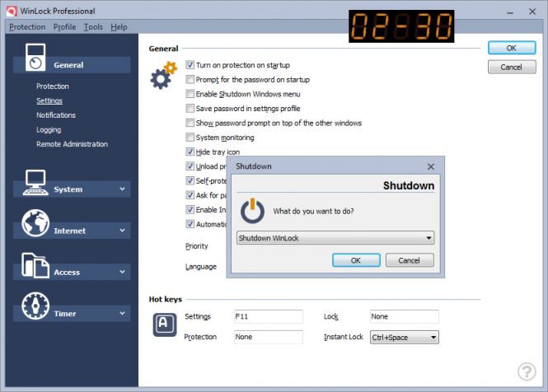Click the power icon in Shutdown dialog

coord(252,211)
